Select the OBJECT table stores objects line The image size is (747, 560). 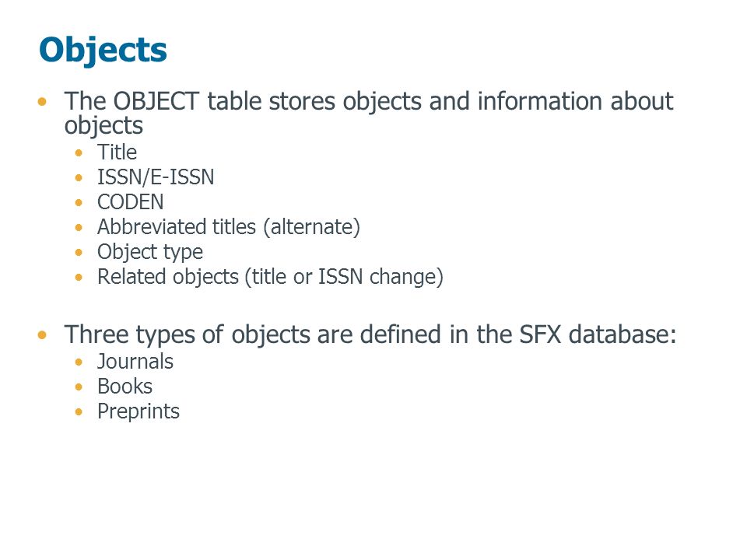click(x=369, y=113)
